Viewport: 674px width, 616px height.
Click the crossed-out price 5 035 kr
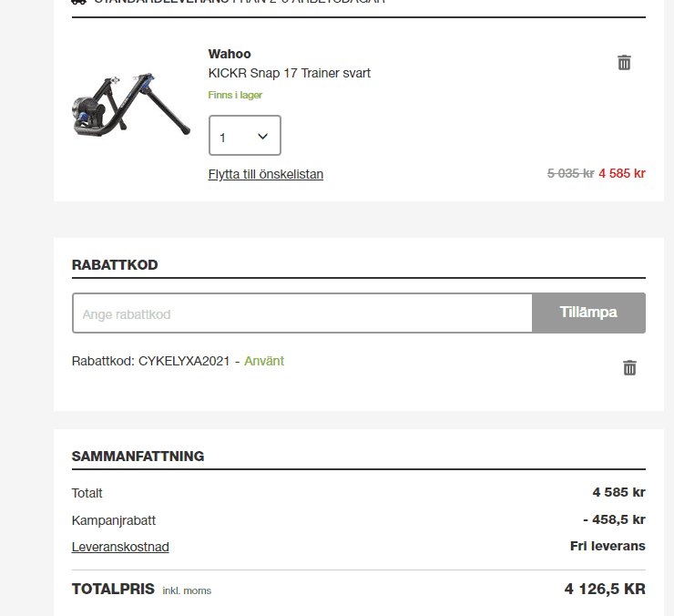pos(570,173)
